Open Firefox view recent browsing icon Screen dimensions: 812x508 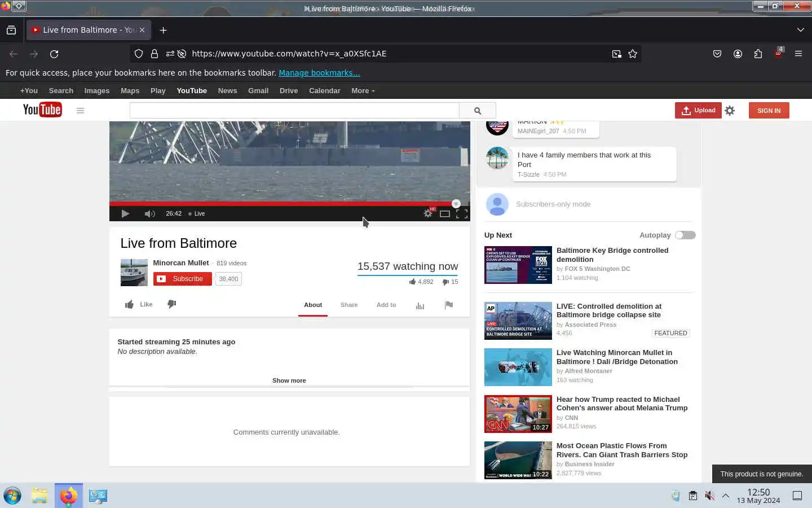click(x=11, y=30)
